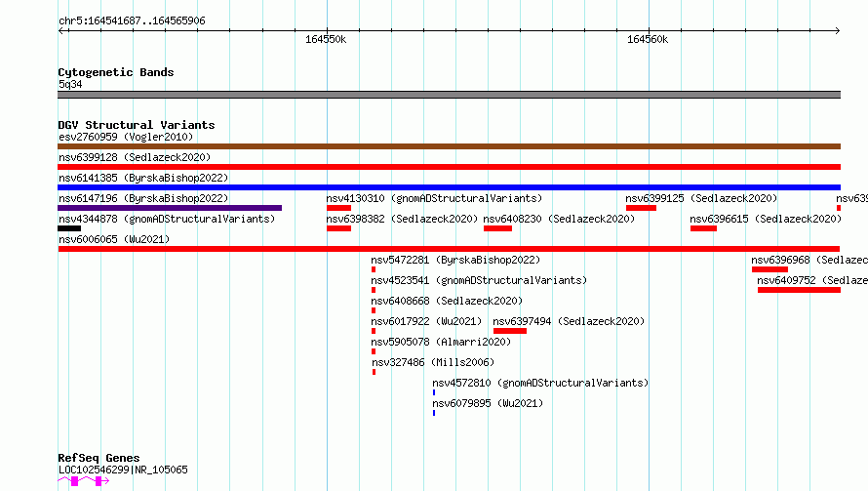The width and height of the screenshot is (868, 491).
Task: Click the right arrow end of ruler
Action: click(x=837, y=30)
